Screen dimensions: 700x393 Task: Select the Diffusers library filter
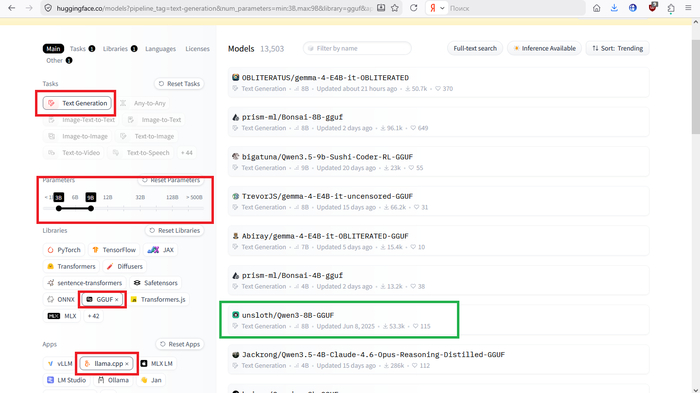(x=125, y=266)
